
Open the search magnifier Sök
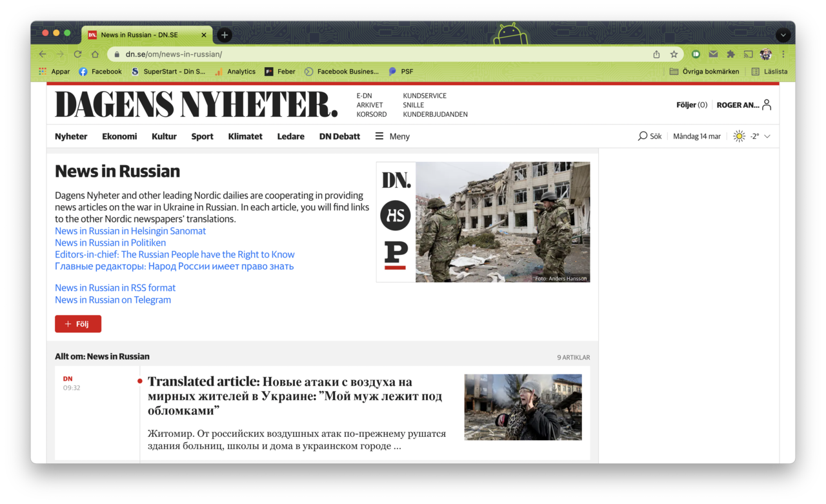click(x=649, y=136)
